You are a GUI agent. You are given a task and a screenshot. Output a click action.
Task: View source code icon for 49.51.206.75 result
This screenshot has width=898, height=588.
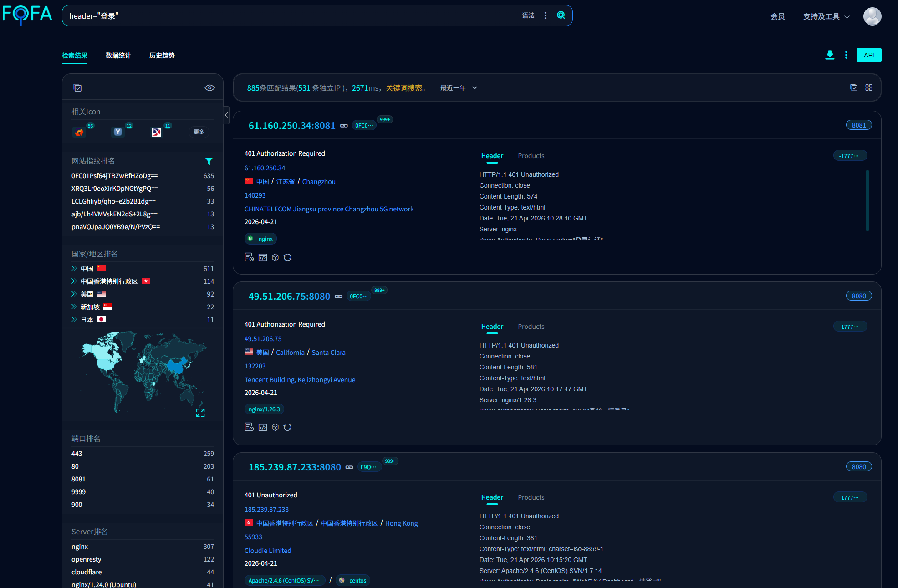click(263, 427)
